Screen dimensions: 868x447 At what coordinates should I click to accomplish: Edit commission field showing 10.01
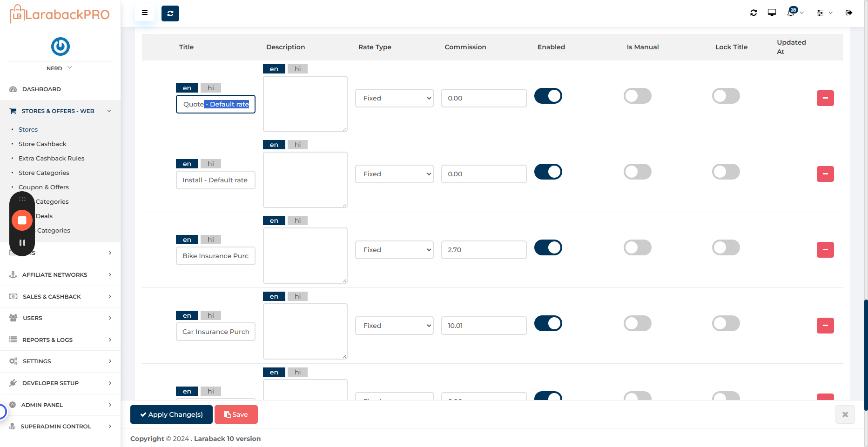tap(484, 326)
